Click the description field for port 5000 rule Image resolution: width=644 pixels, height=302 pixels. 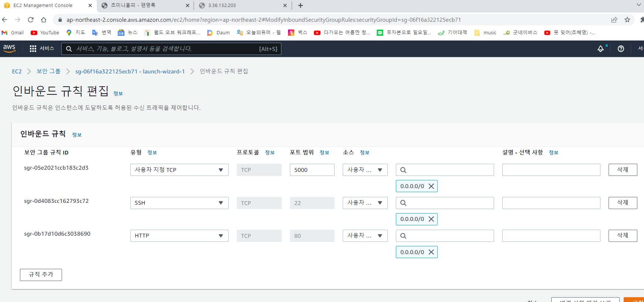pos(551,170)
